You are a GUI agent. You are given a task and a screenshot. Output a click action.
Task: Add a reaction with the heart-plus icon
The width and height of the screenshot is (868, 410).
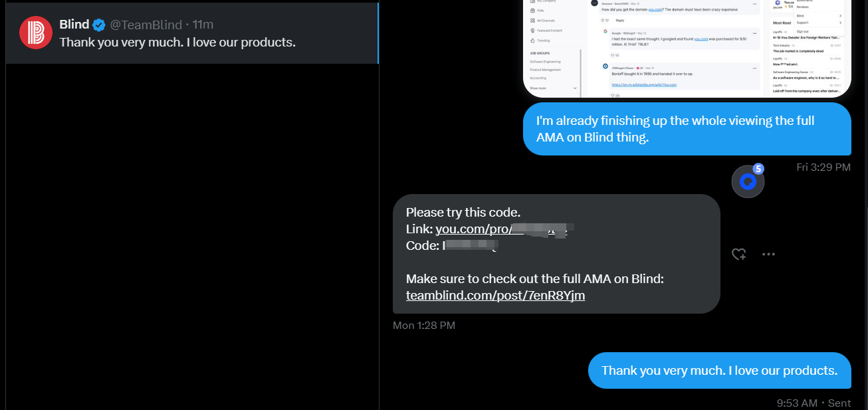tap(738, 254)
